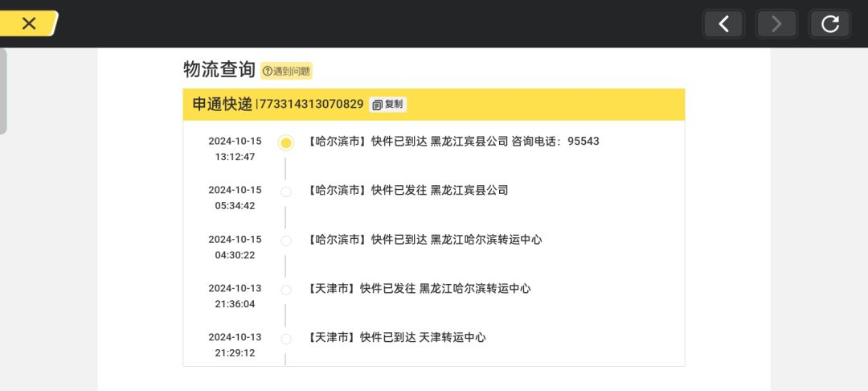
Task: Go back with the left arrow button
Action: (x=723, y=24)
